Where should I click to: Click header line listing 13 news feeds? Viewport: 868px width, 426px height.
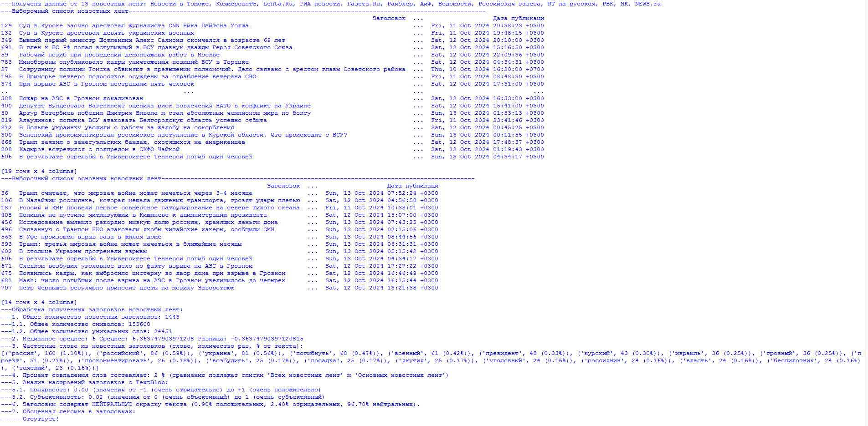[331, 4]
